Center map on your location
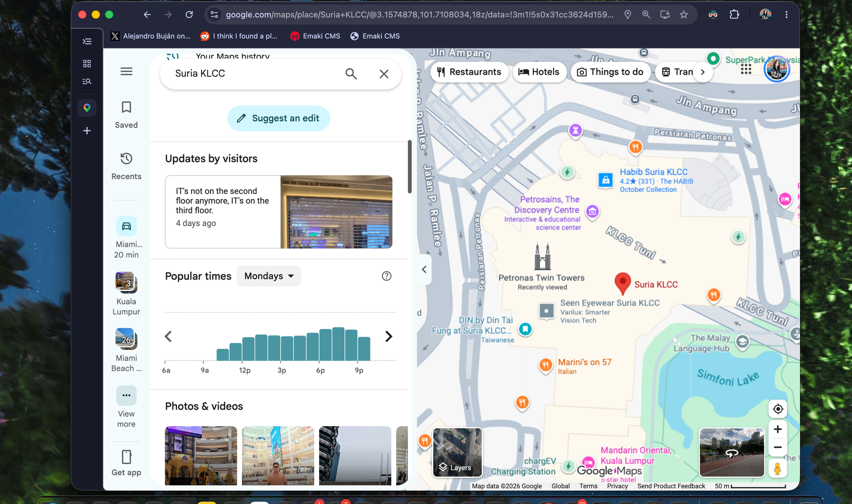 [778, 409]
